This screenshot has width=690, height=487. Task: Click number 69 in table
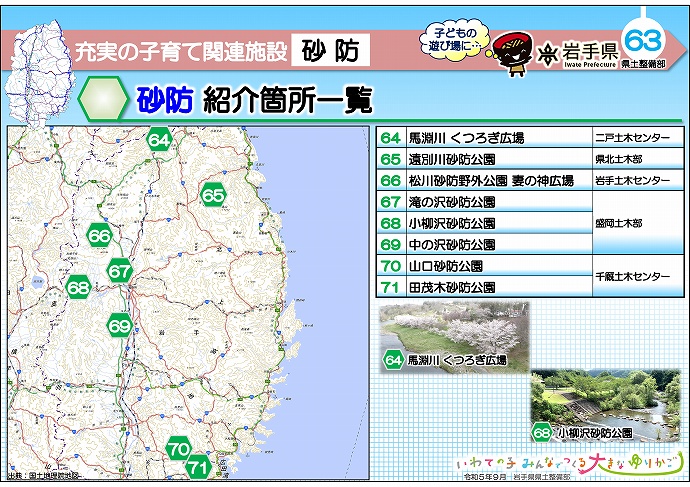390,245
